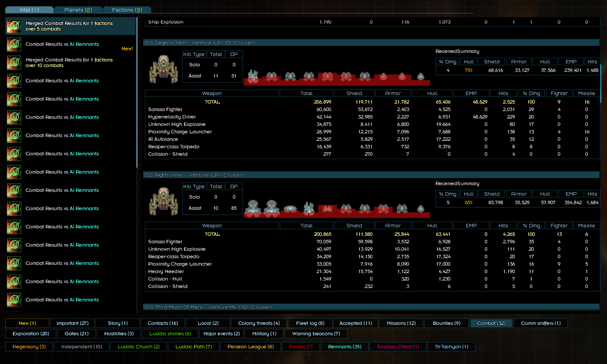The height and width of the screenshot is (364, 607).
Task: Click the ISS Nightrunner Venture ship portrait
Action: pos(164,201)
